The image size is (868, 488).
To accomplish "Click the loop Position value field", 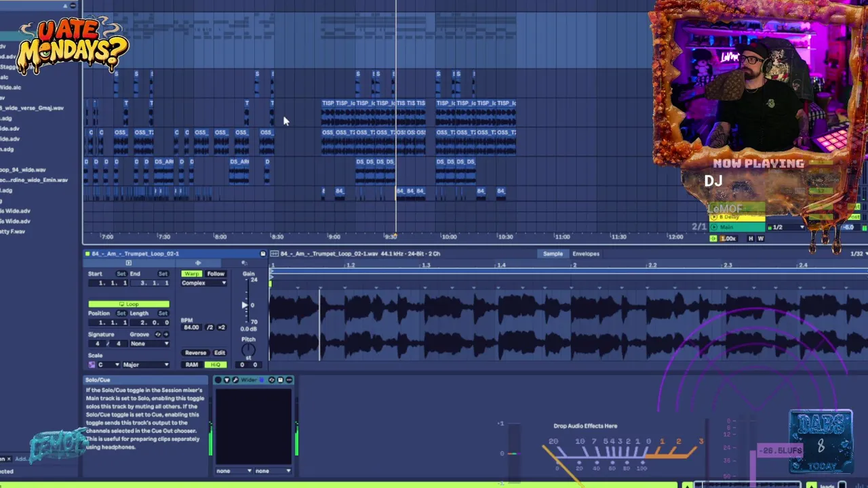I will pyautogui.click(x=108, y=323).
